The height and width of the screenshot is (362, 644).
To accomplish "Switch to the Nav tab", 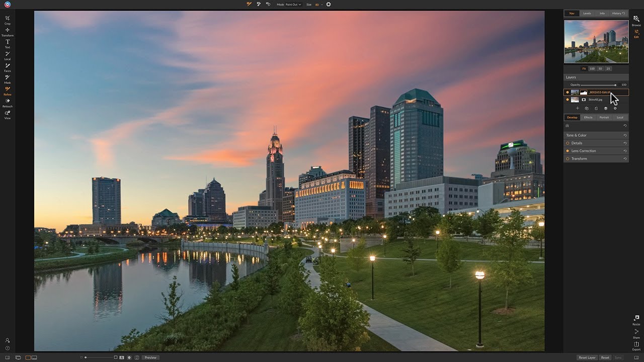I will [x=572, y=13].
